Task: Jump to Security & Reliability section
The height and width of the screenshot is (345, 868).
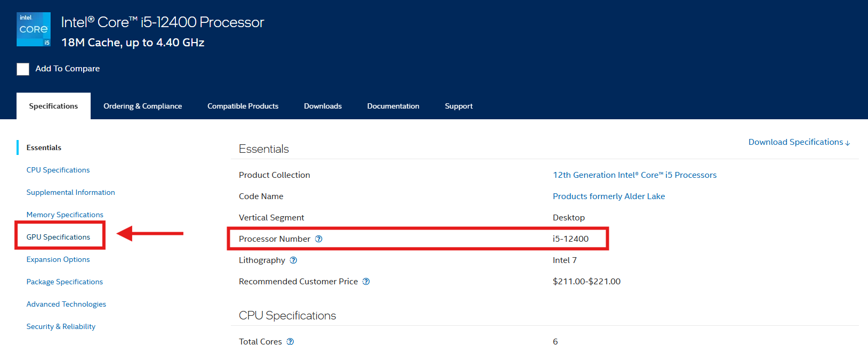Action: coord(61,326)
